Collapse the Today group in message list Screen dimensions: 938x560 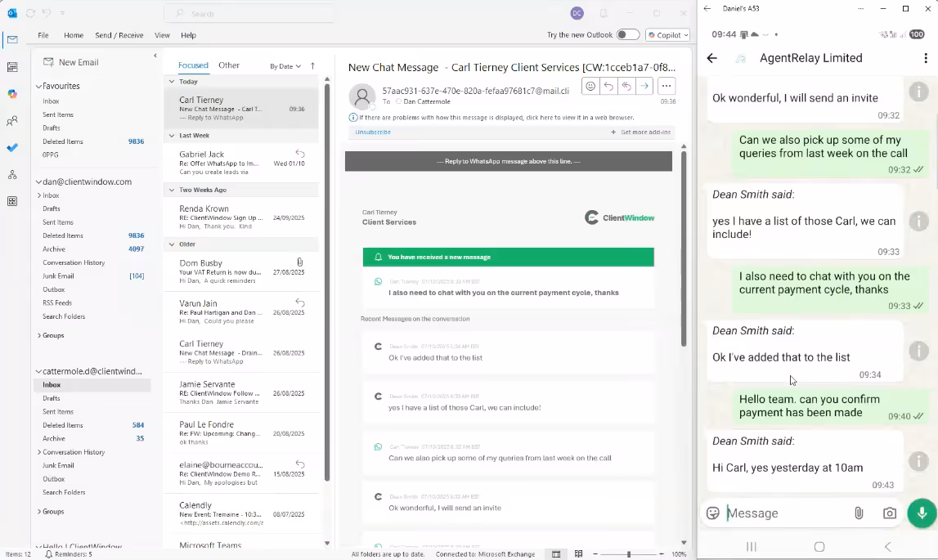coord(172,82)
